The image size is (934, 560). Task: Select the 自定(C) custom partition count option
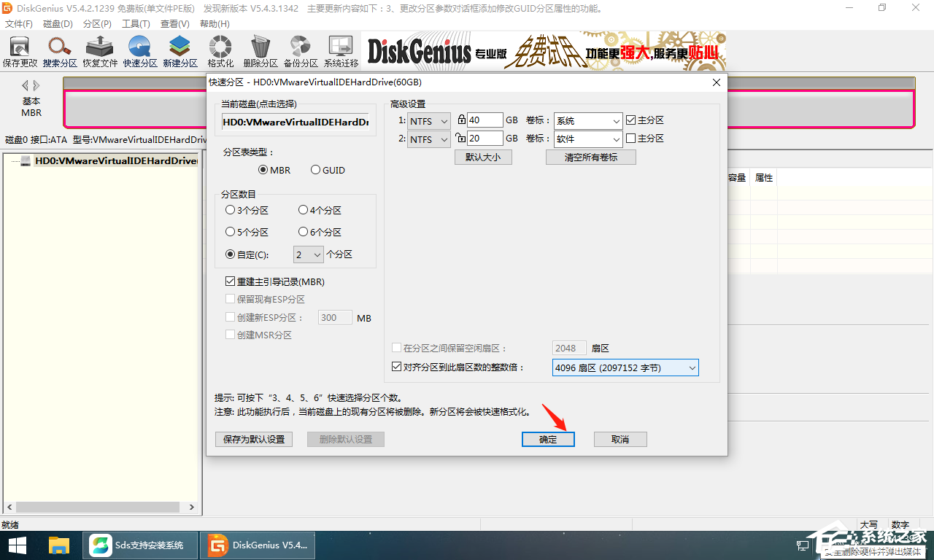pos(247,254)
